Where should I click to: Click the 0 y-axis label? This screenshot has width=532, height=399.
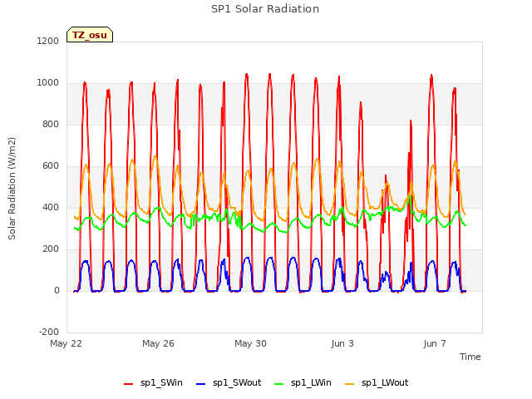(57, 290)
